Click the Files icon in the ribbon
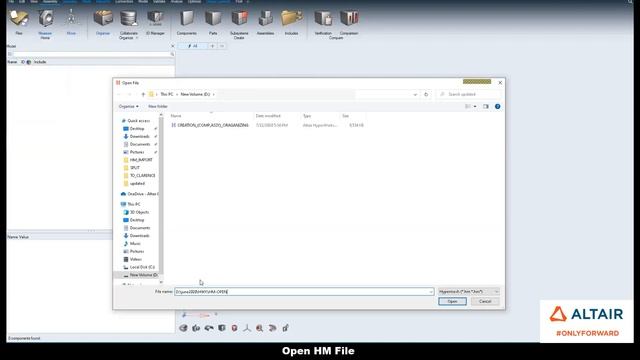This screenshot has width=640, height=360. (x=19, y=19)
